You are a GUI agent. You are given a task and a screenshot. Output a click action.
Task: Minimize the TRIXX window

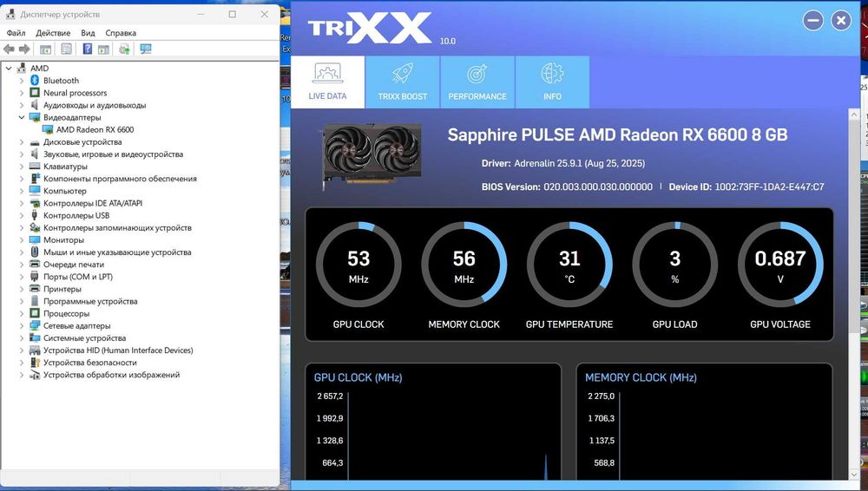[813, 21]
